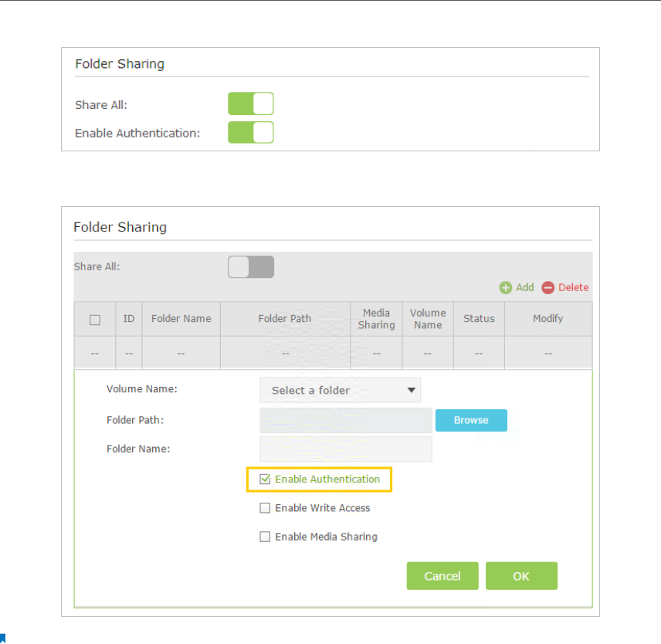The height and width of the screenshot is (644, 661).
Task: Click the Media Sharing column header
Action: pos(377,319)
